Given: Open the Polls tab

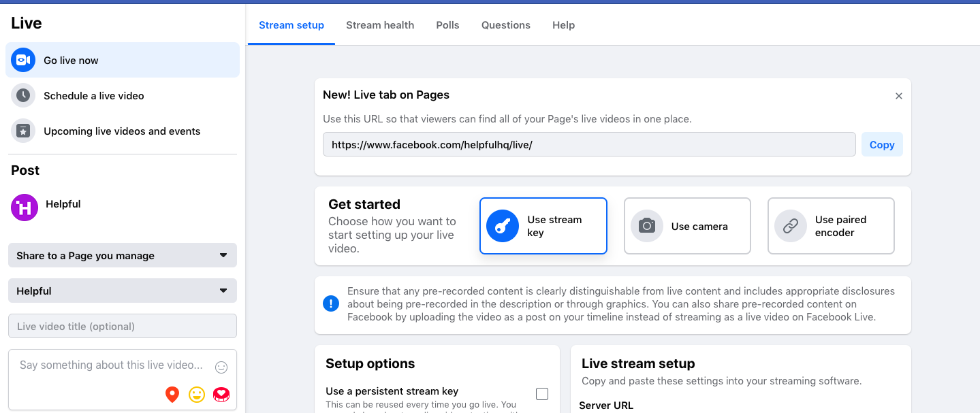Looking at the screenshot, I should click(x=447, y=24).
